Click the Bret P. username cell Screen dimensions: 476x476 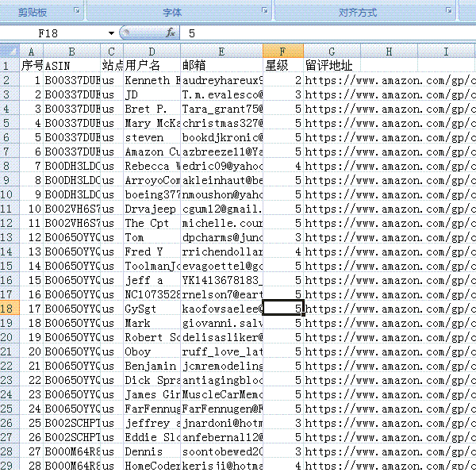coord(152,109)
